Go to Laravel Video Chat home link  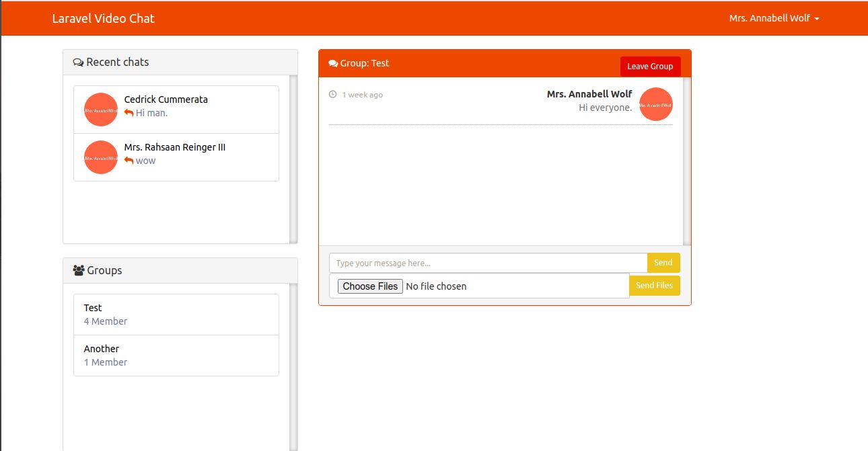tap(104, 18)
